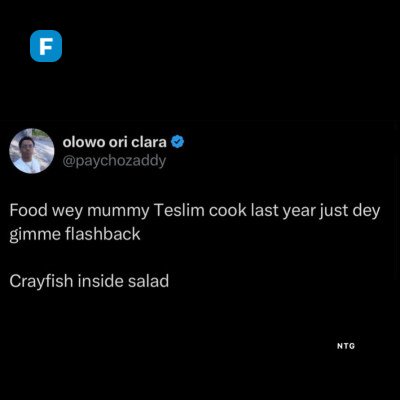
Task: Click the word clara in display name
Action: (149, 142)
